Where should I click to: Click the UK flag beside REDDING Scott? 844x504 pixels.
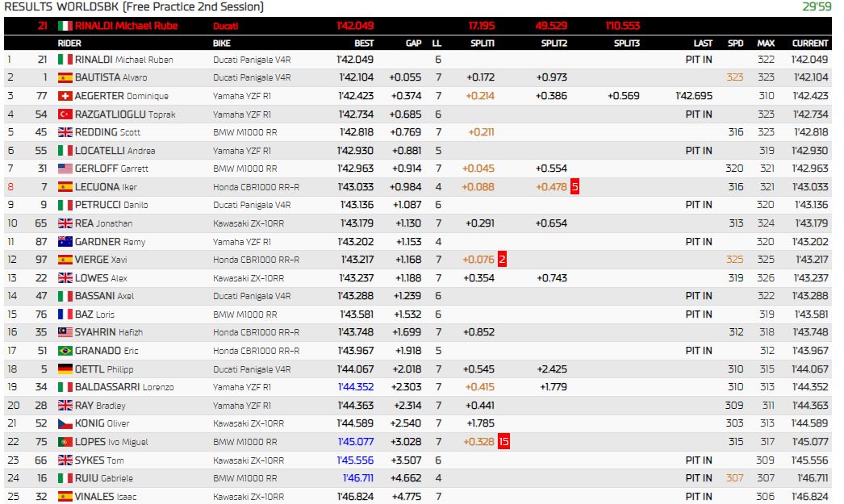click(65, 132)
